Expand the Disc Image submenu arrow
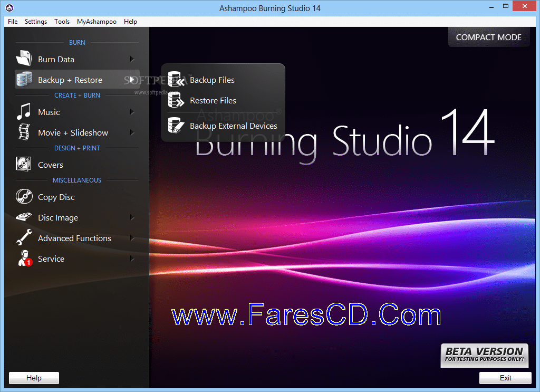Image resolution: width=540 pixels, height=392 pixels. [x=132, y=218]
